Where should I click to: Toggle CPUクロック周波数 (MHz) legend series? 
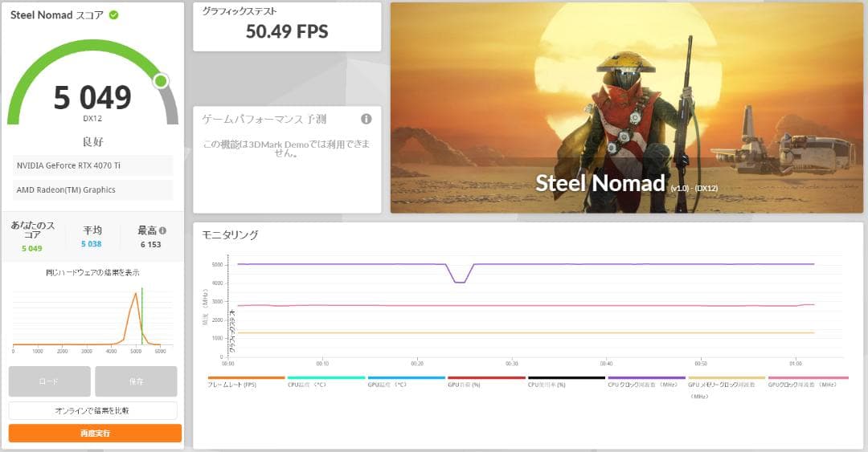643,385
